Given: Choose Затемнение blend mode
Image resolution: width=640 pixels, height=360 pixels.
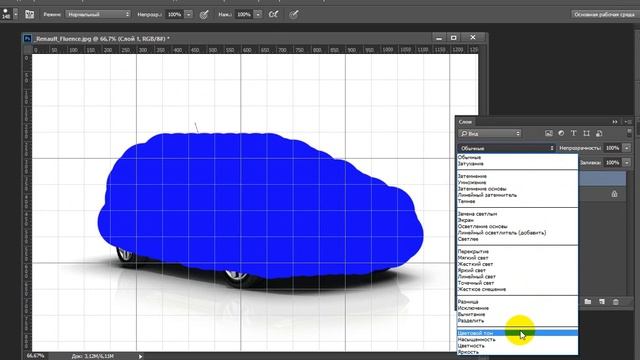Looking at the screenshot, I should pyautogui.click(x=517, y=176).
